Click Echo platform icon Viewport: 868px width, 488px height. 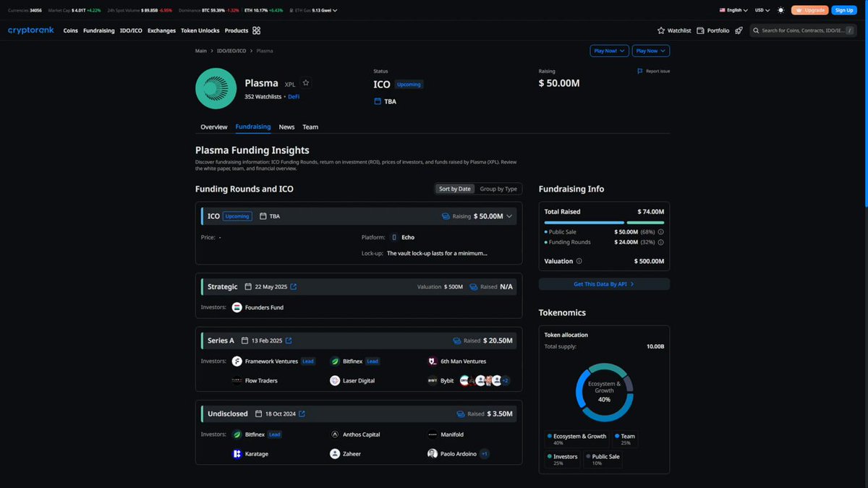click(394, 237)
